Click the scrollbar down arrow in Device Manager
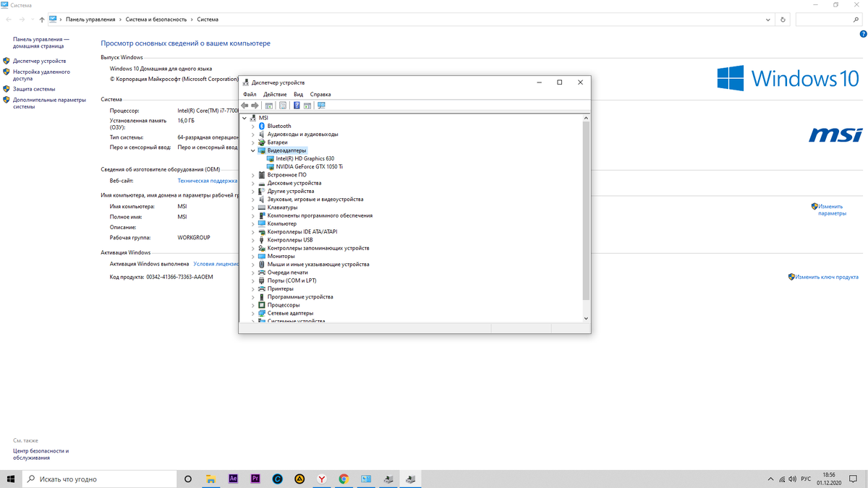 coord(586,318)
